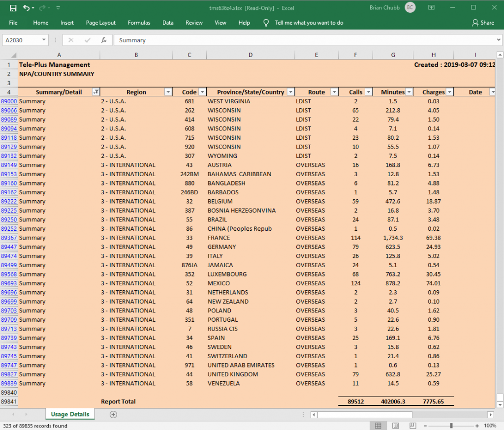The height and width of the screenshot is (430, 504).
Task: Add a new sheet with plus icon
Action: pyautogui.click(x=113, y=414)
